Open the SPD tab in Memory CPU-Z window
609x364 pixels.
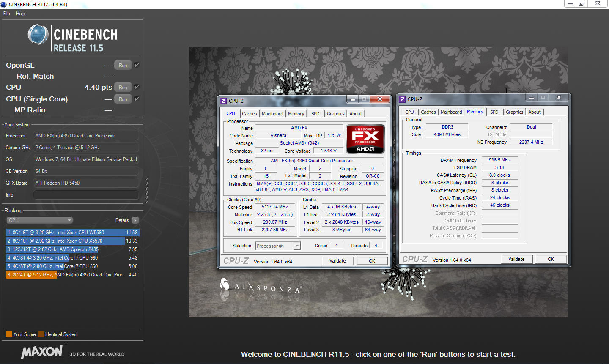click(494, 112)
